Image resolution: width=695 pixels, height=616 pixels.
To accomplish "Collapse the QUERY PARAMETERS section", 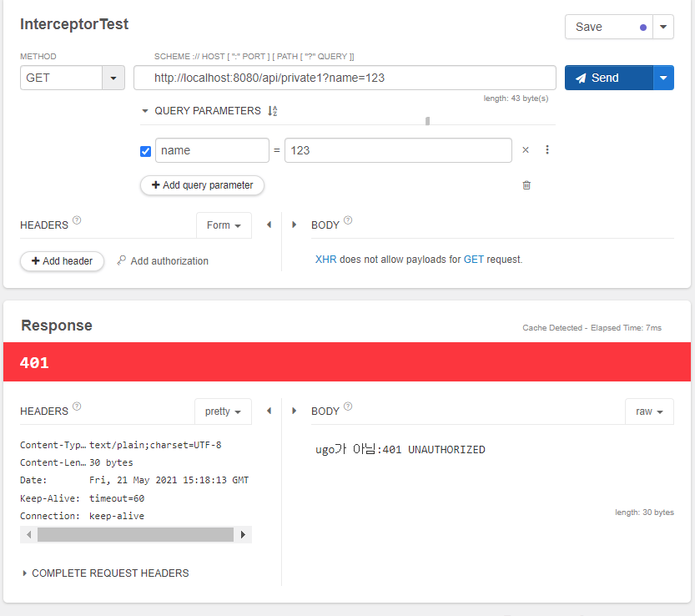I will click(145, 110).
